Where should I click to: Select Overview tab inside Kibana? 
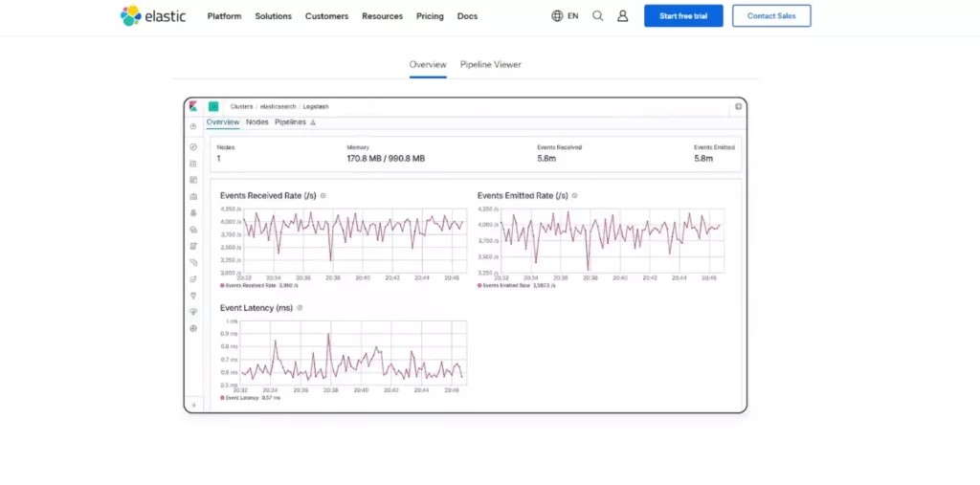(223, 121)
